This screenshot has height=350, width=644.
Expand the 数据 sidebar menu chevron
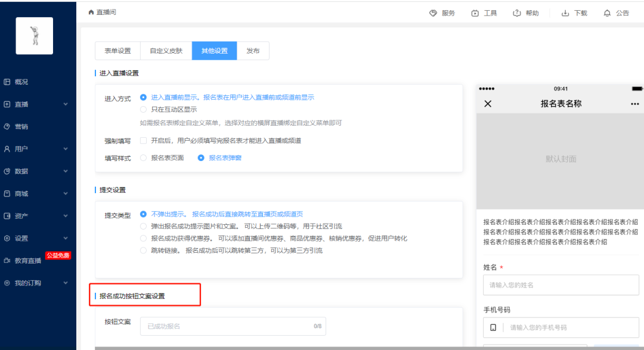pos(66,171)
